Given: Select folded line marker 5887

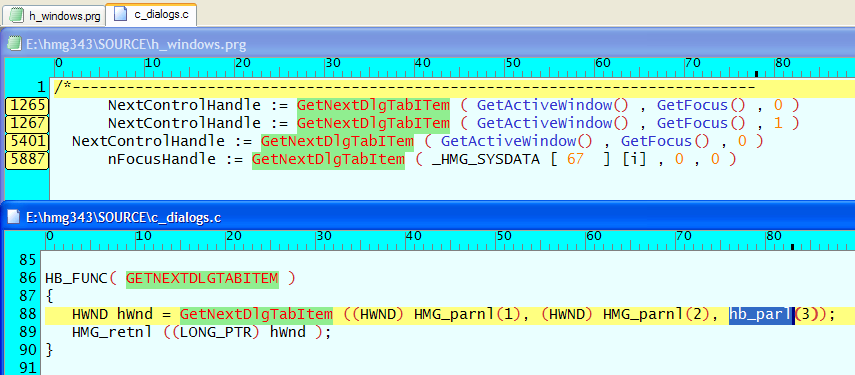Looking at the screenshot, I should 27,160.
